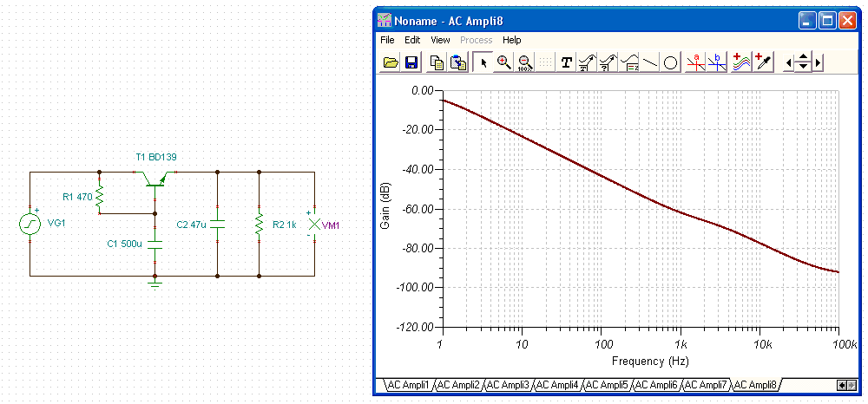Click the T1 BD139 label text
This screenshot has height=404, width=868.
pos(156,158)
